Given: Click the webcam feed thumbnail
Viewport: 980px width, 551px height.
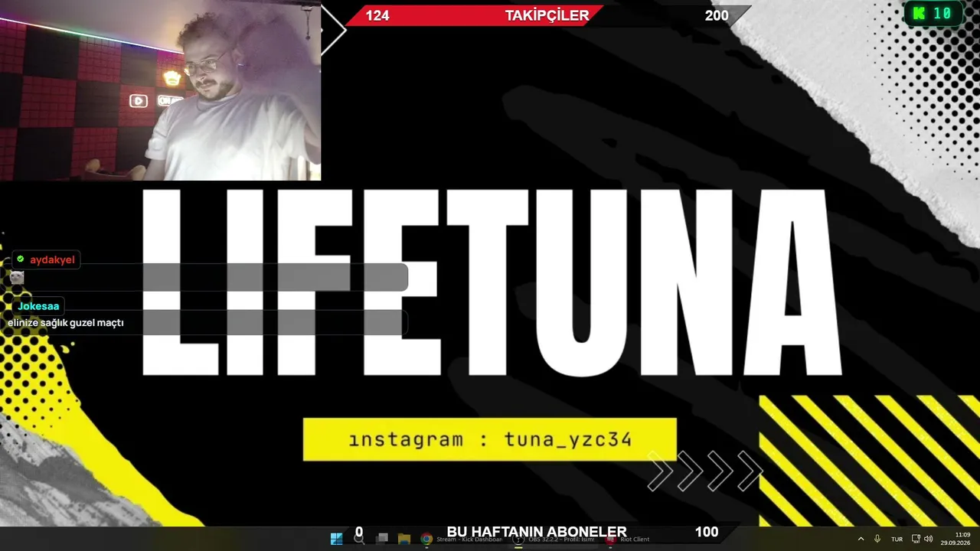Looking at the screenshot, I should coord(160,90).
